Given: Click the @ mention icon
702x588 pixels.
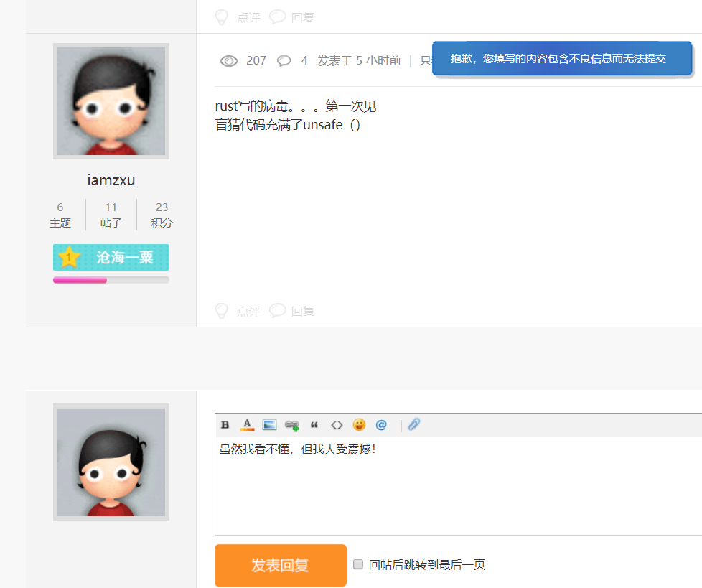Looking at the screenshot, I should tap(380, 424).
